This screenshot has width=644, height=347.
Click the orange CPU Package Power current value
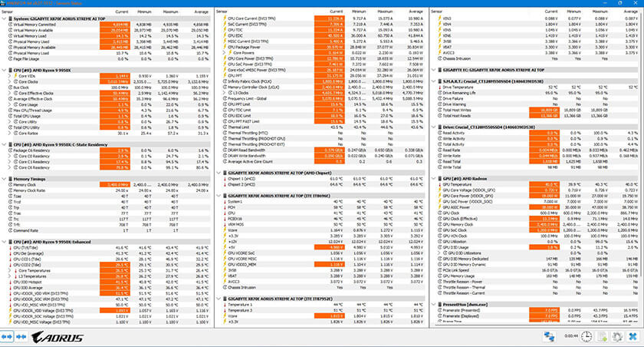(x=330, y=48)
